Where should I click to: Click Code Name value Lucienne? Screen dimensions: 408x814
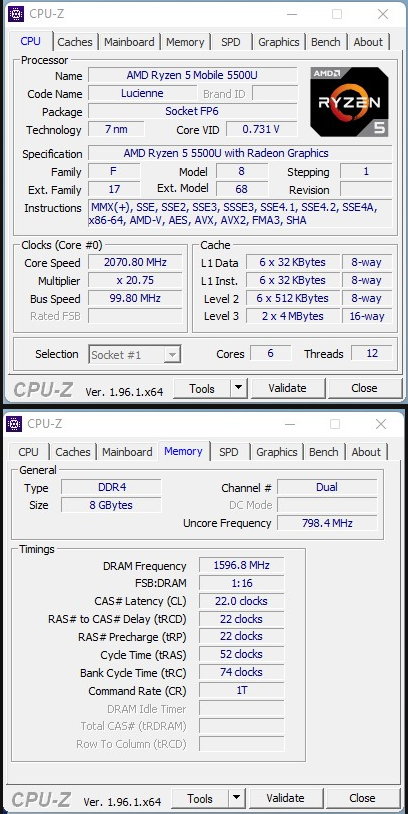click(142, 93)
